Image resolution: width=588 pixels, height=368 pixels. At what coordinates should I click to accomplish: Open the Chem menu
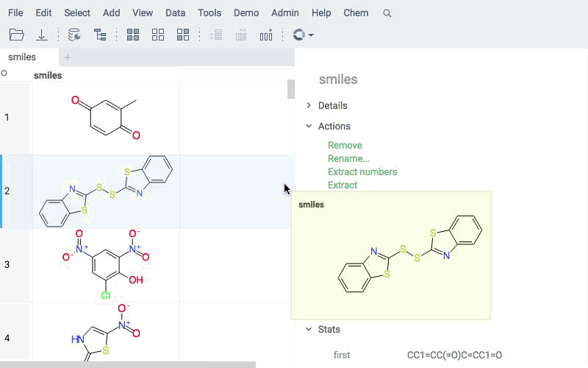click(x=356, y=13)
